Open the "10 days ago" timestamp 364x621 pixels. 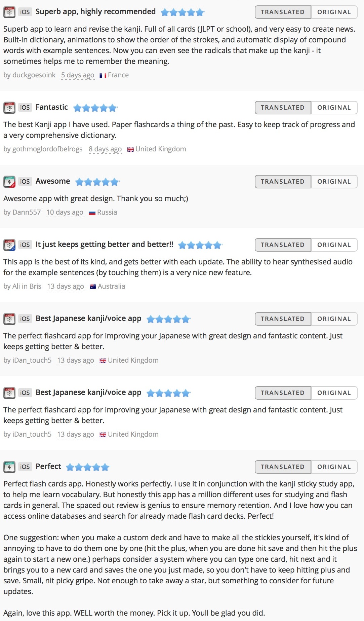coord(65,212)
